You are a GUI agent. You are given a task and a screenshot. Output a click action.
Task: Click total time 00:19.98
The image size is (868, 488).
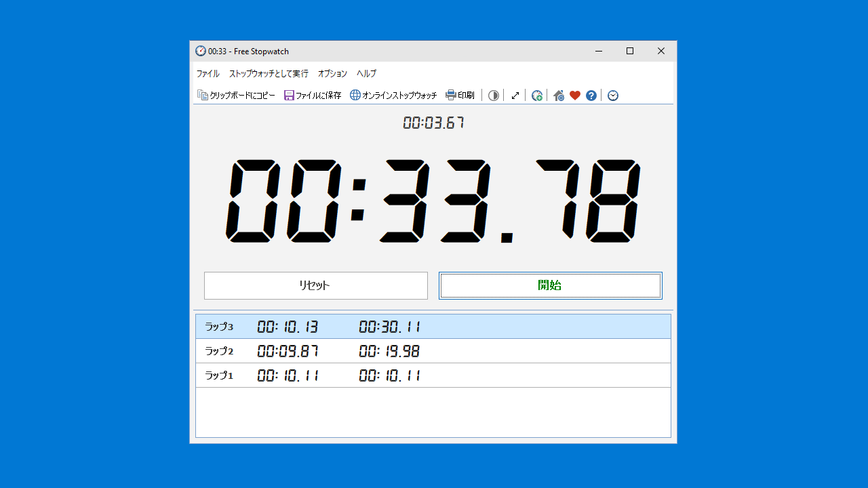(389, 351)
